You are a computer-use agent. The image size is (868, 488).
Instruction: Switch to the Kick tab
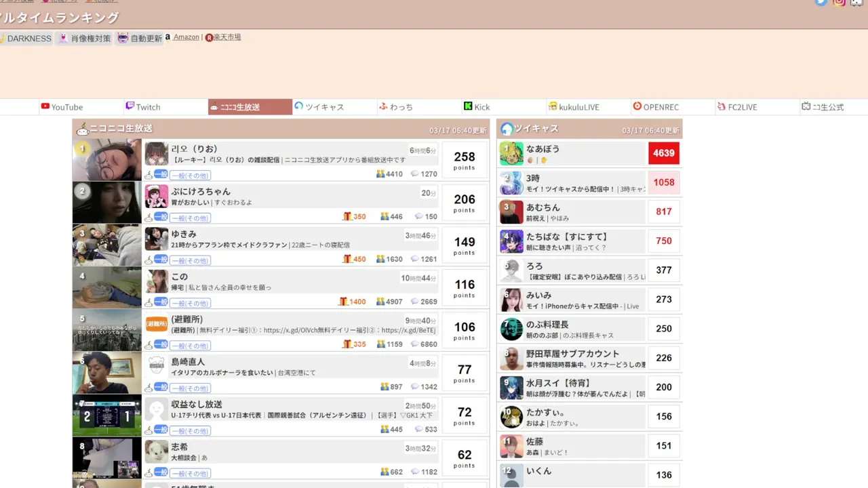(x=477, y=107)
